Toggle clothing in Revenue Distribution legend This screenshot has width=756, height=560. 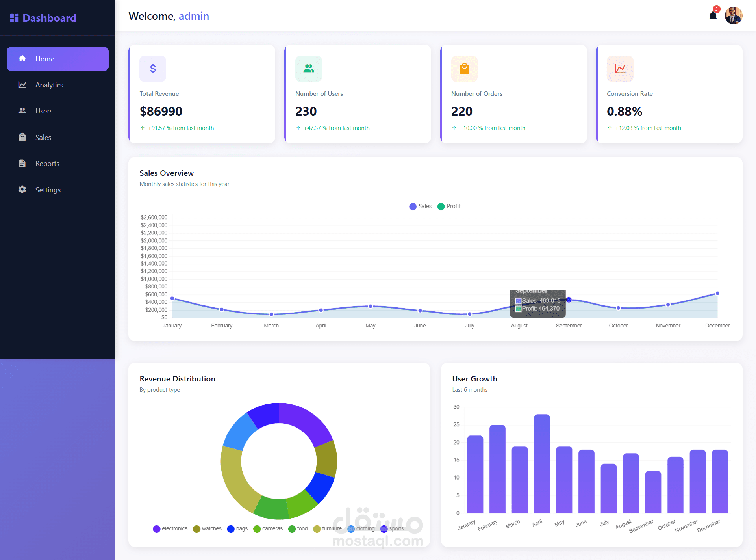[x=361, y=528]
